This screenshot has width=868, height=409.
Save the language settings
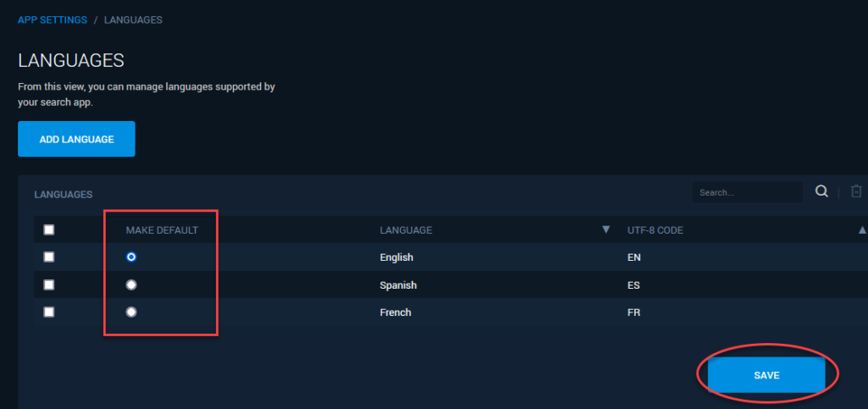pyautogui.click(x=766, y=375)
